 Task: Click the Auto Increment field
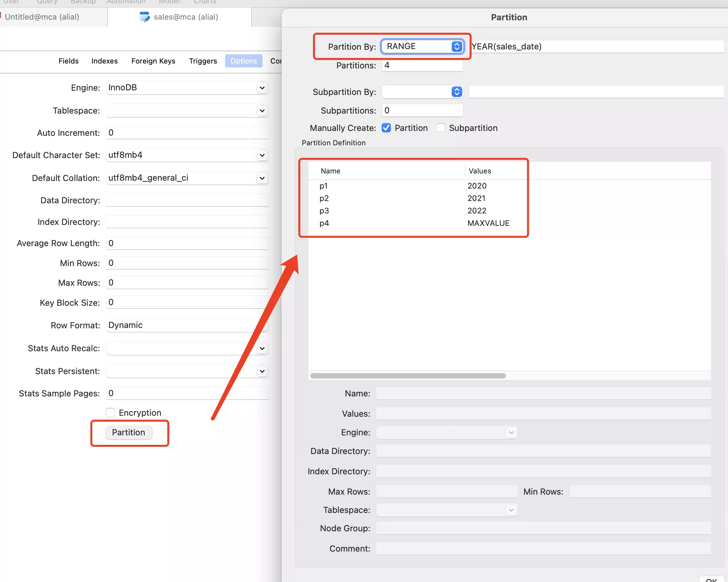(x=188, y=133)
